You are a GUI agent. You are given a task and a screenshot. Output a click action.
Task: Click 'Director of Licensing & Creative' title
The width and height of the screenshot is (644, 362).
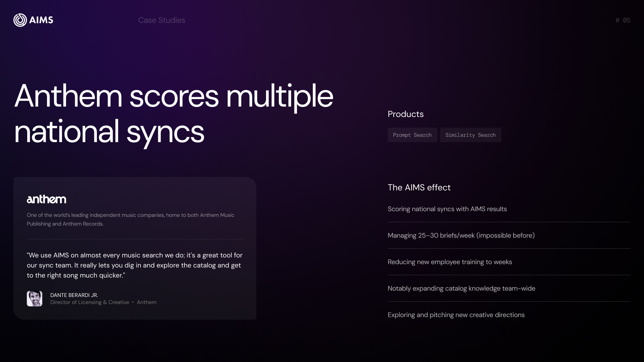pos(90,302)
